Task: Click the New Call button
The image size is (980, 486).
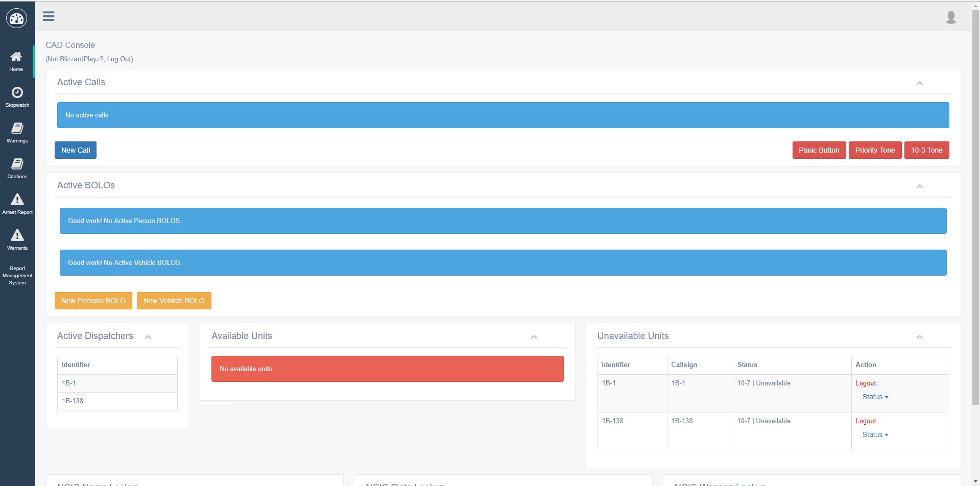Action: click(x=76, y=150)
